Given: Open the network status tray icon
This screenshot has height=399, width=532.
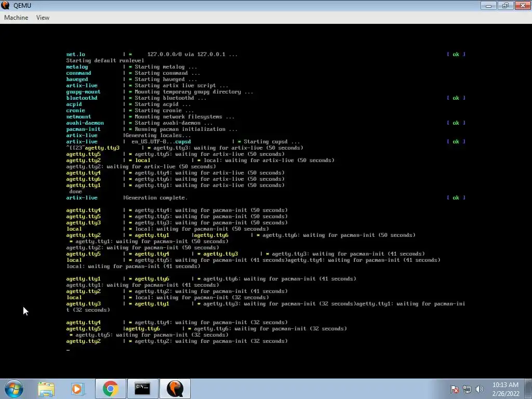Looking at the screenshot, I should 467,389.
